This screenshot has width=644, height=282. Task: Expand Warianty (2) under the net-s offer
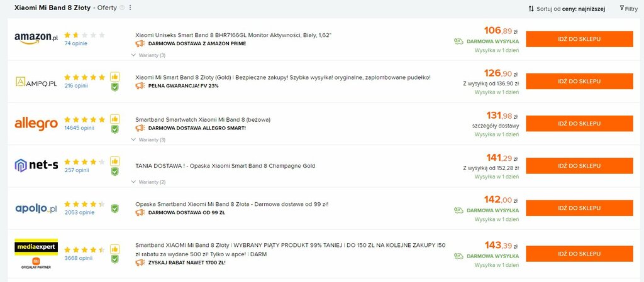[148, 182]
